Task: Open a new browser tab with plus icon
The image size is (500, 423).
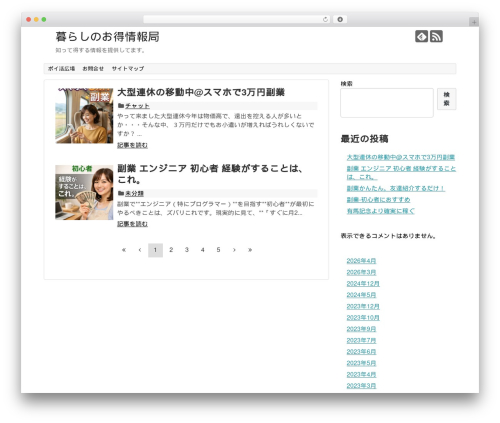Action: click(x=474, y=22)
